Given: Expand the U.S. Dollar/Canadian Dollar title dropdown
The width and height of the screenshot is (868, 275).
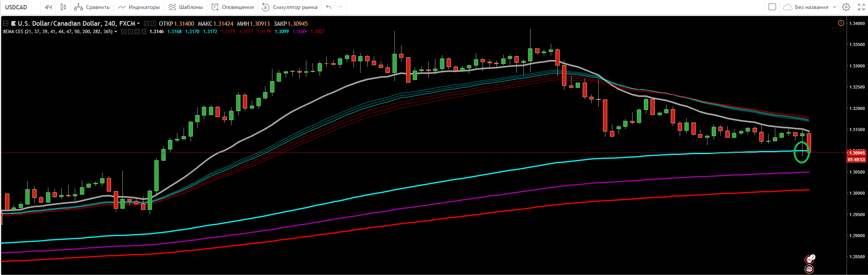Looking at the screenshot, I should click(138, 24).
